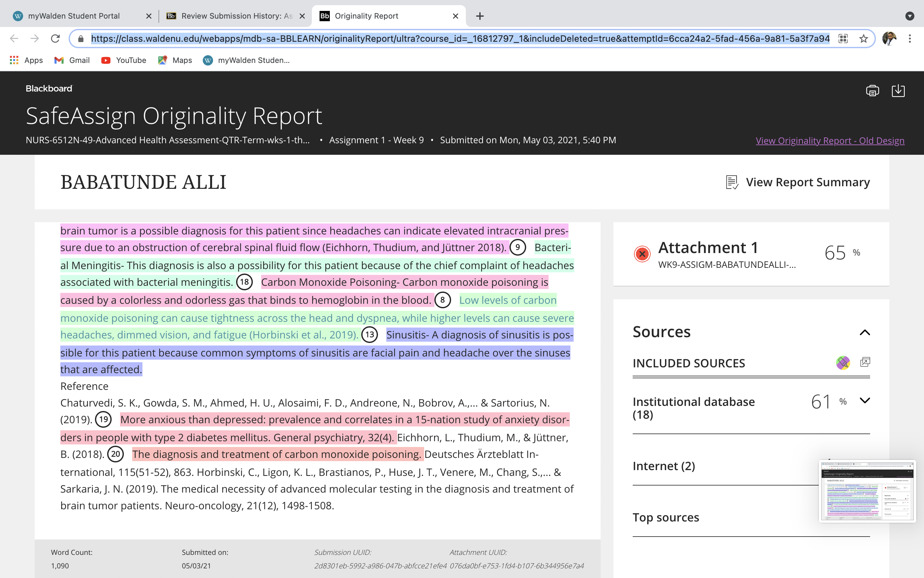Image resolution: width=924 pixels, height=578 pixels.
Task: View site security lock info
Action: (81, 39)
